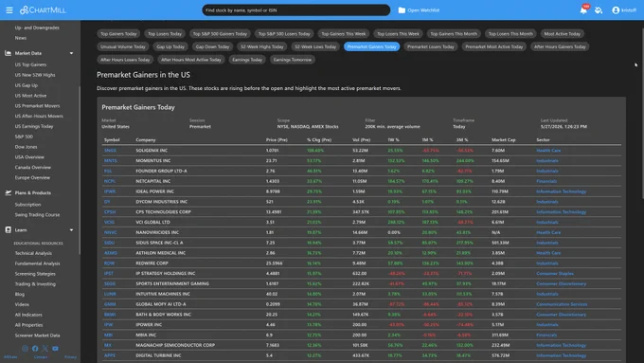
Task: Select After Hours Gainers Today chip
Action: click(560, 46)
